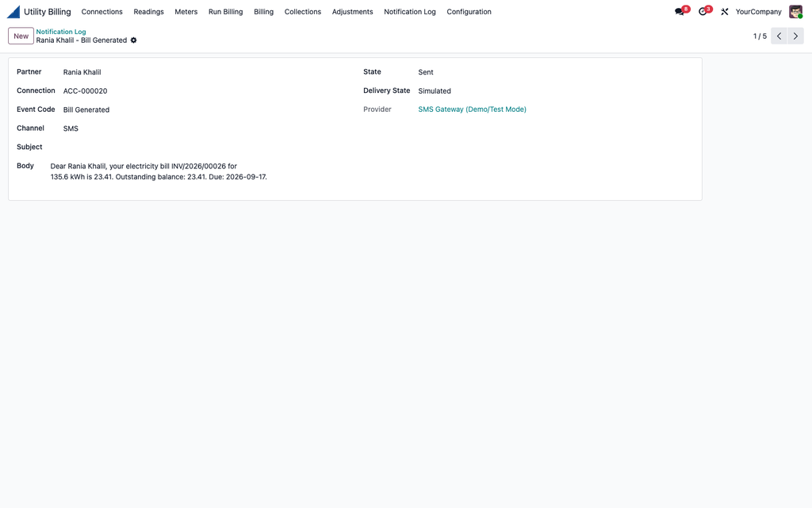Open the Collections menu
Screen dimensions: 812x508
tap(303, 11)
